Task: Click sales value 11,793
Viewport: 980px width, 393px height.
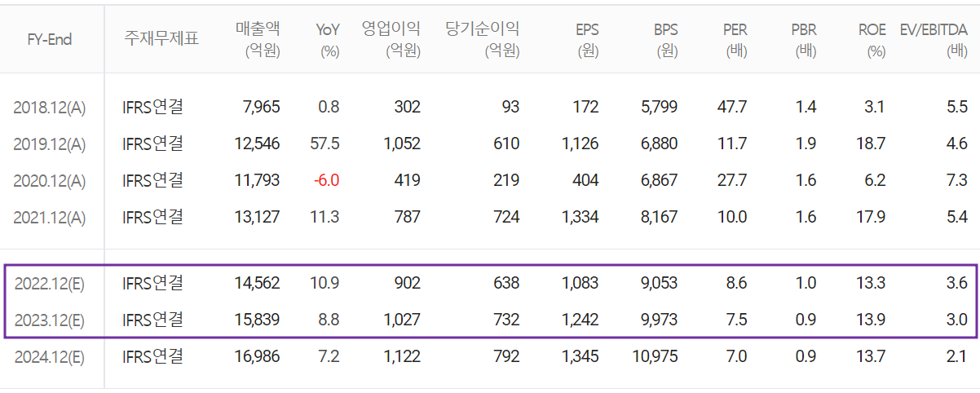Action: (x=257, y=180)
